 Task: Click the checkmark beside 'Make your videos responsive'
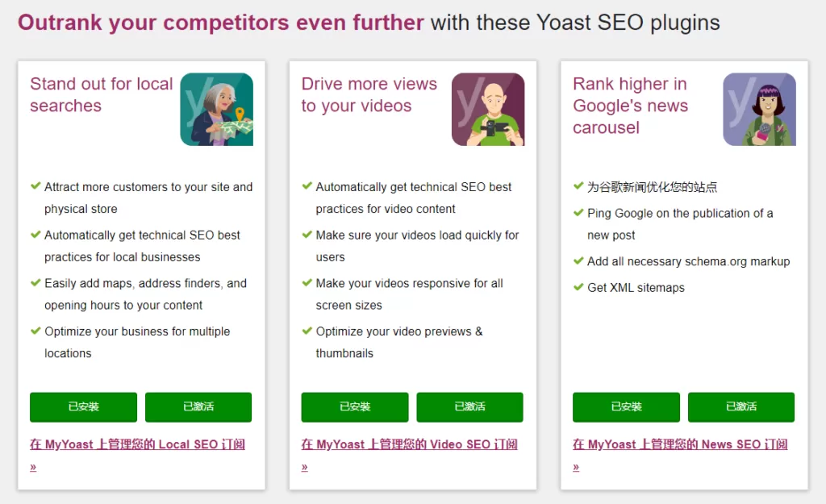(x=307, y=283)
